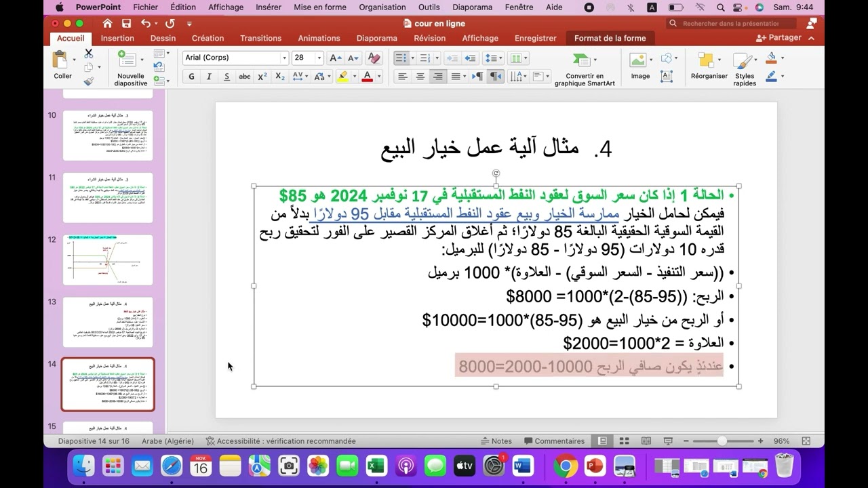Align text right

[x=438, y=77]
